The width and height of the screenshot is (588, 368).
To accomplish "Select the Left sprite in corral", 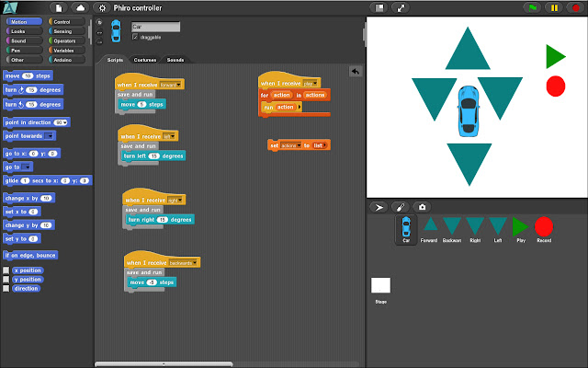I will tap(498, 229).
